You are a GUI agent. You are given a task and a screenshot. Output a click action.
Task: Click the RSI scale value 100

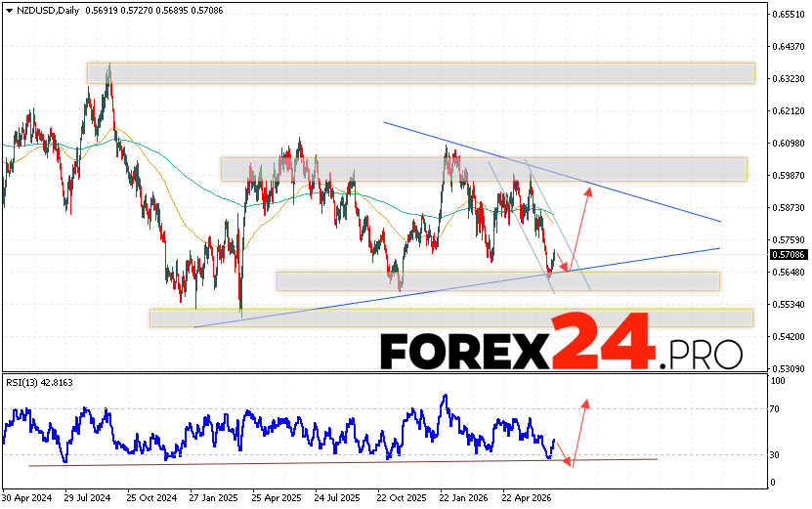[x=778, y=381]
